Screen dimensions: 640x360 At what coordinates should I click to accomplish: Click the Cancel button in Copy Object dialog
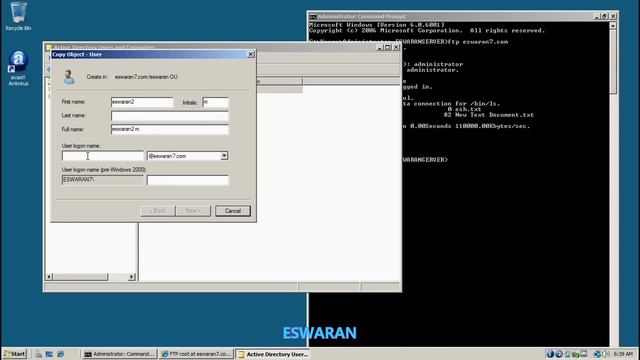tap(233, 211)
